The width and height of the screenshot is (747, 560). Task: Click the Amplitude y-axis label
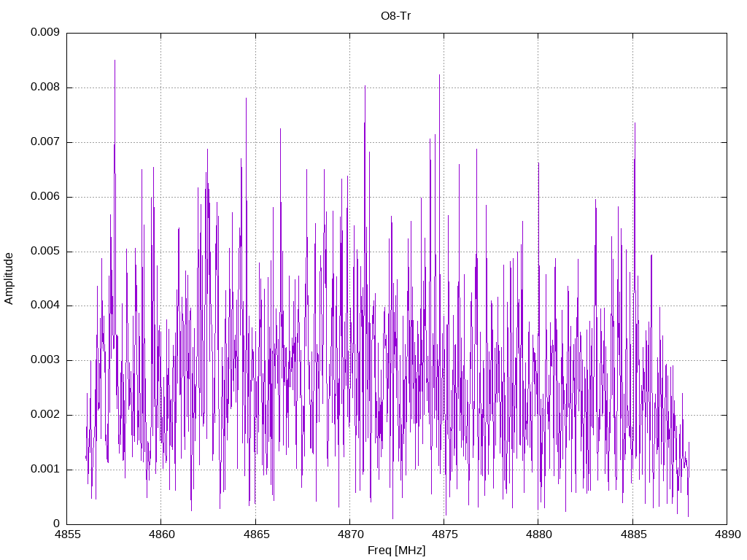pos(9,279)
